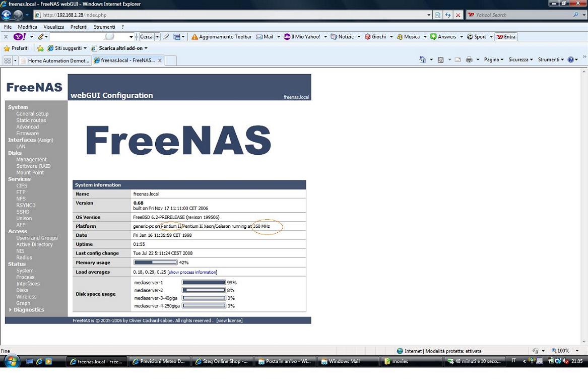The image size is (588, 392).
Task: Switch to Windows Mail in taskbar
Action: (348, 362)
